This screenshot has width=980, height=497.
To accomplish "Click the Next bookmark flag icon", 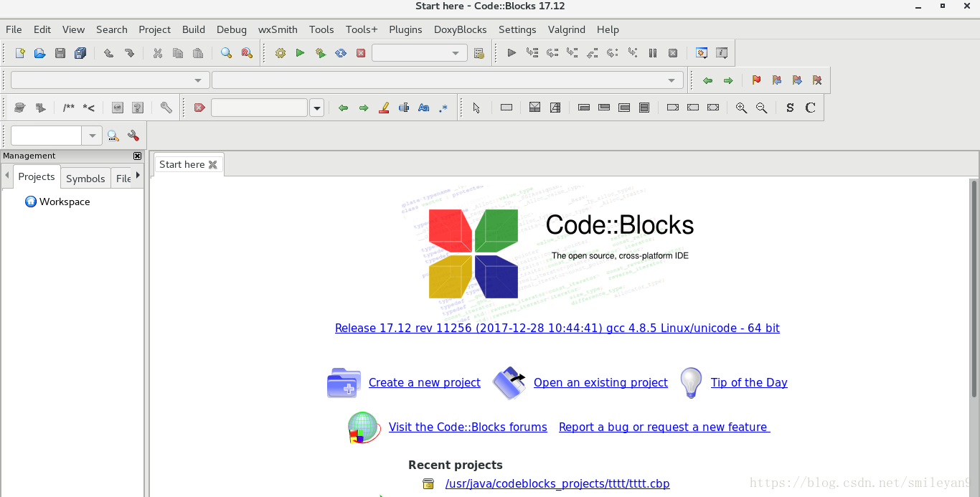I will (797, 80).
